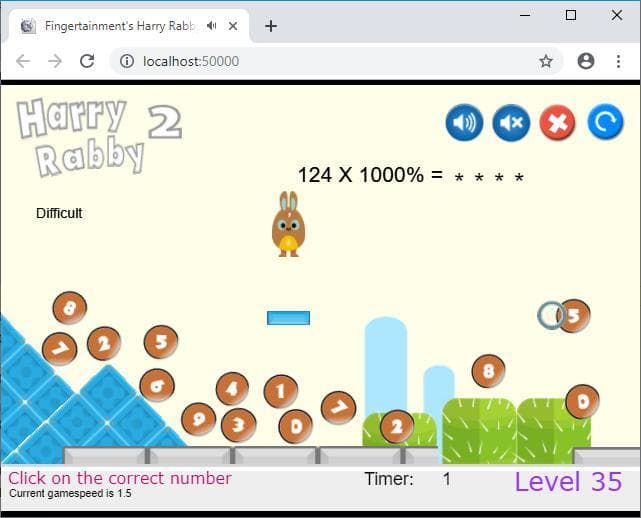Pick the number 4 ball
The image size is (641, 518).
232,388
